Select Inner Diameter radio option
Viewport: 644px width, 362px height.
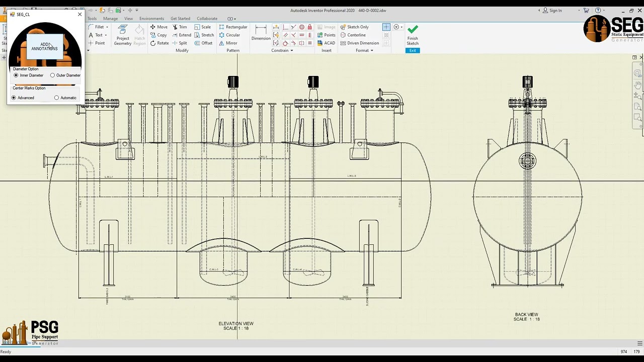coord(28,75)
